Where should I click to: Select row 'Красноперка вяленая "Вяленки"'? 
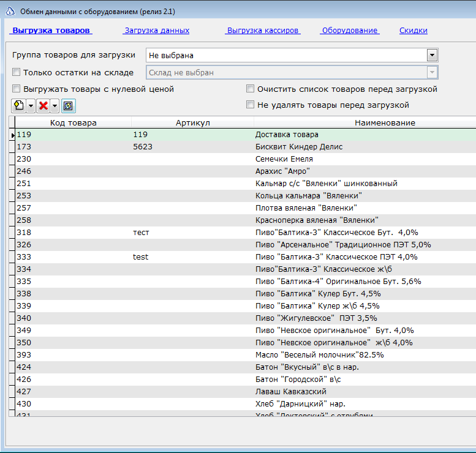[x=245, y=220]
